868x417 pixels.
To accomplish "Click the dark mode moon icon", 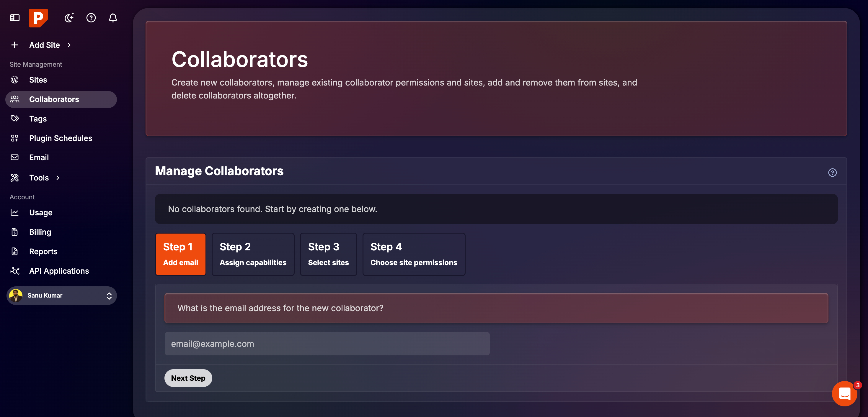I will coord(69,18).
